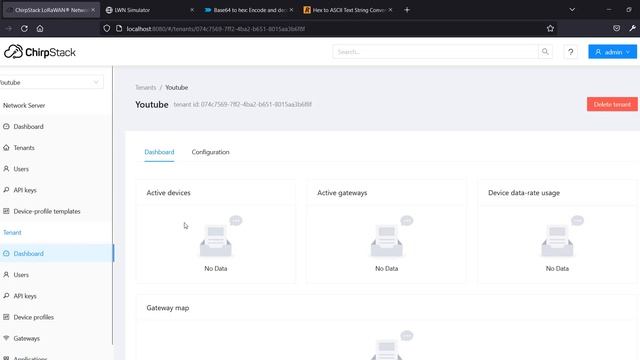Open a new browser tab
640x360 pixels.
407,10
